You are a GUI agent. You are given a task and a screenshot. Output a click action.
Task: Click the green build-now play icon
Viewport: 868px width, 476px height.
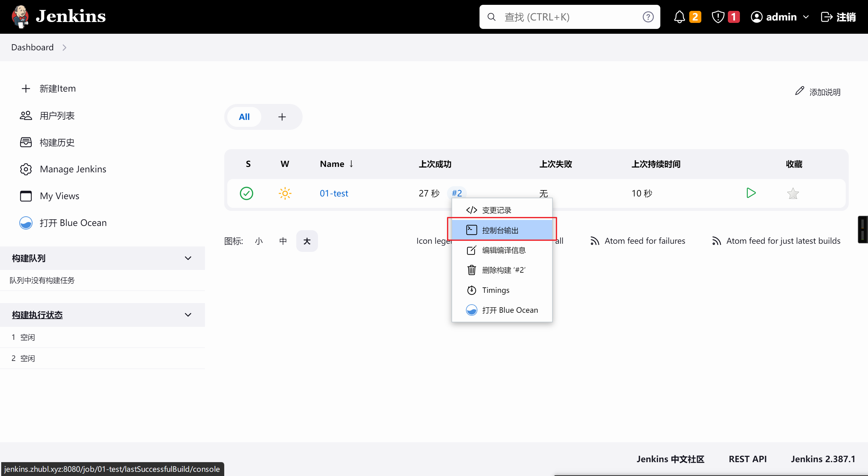pyautogui.click(x=751, y=193)
